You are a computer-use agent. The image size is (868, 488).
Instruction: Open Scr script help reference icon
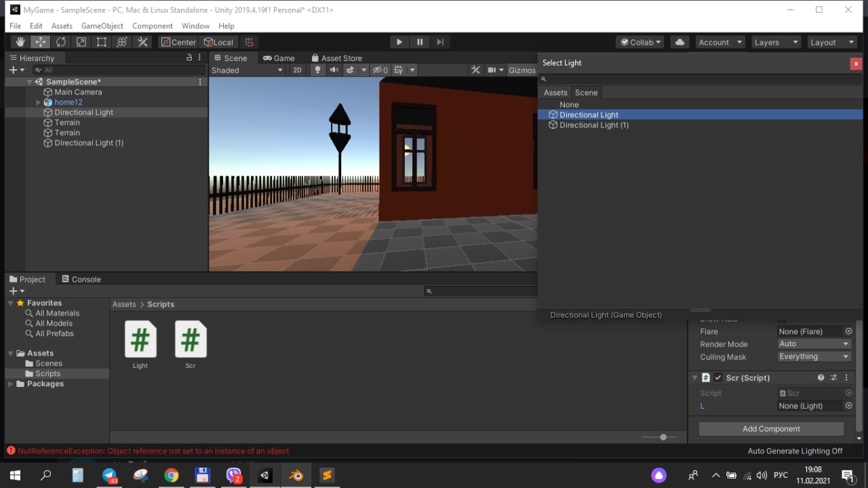coord(821,377)
